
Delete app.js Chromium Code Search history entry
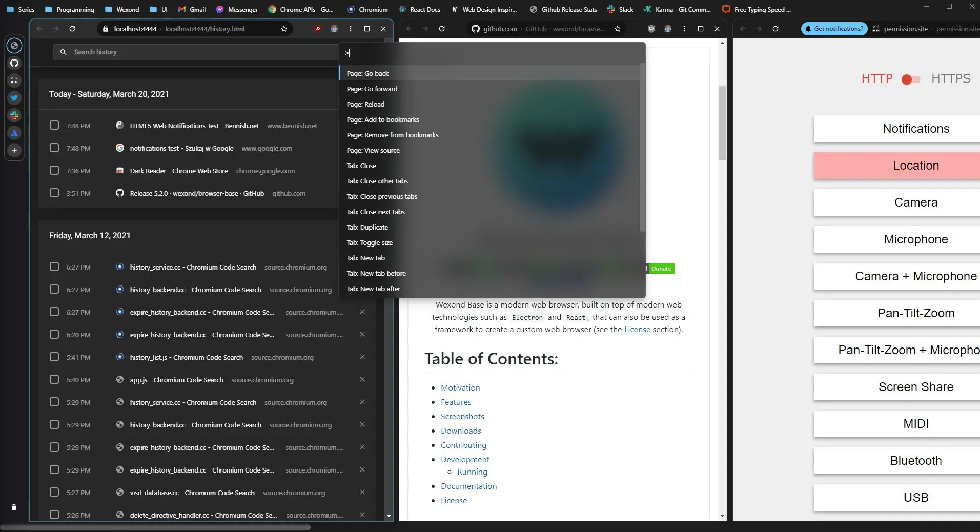click(x=362, y=379)
